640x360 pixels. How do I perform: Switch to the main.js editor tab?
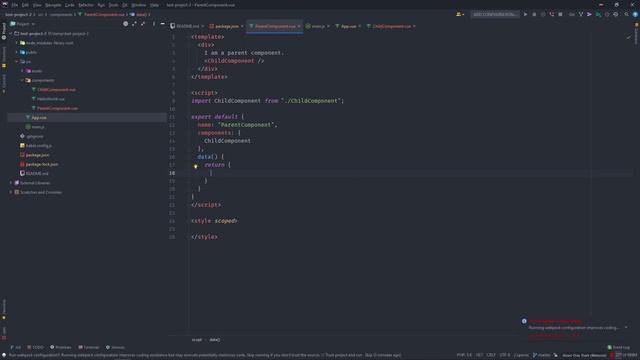tap(318, 26)
